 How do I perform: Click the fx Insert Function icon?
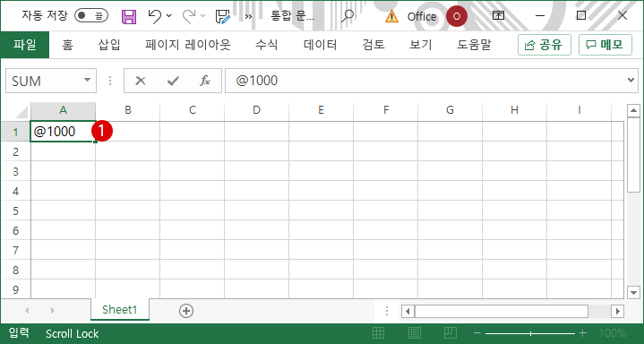[205, 81]
